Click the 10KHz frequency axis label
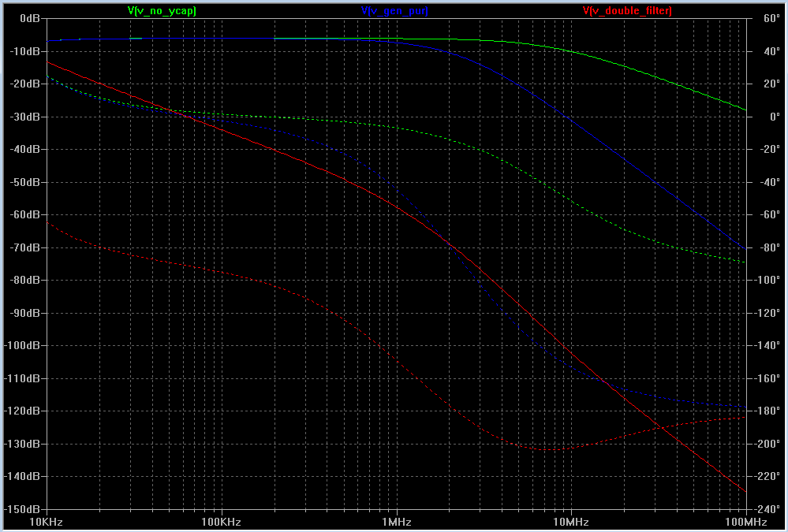Image resolution: width=788 pixels, height=532 pixels. [47, 523]
